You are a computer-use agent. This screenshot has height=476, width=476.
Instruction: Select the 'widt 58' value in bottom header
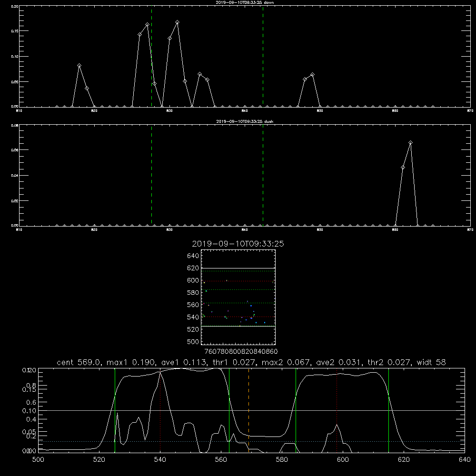(431, 362)
